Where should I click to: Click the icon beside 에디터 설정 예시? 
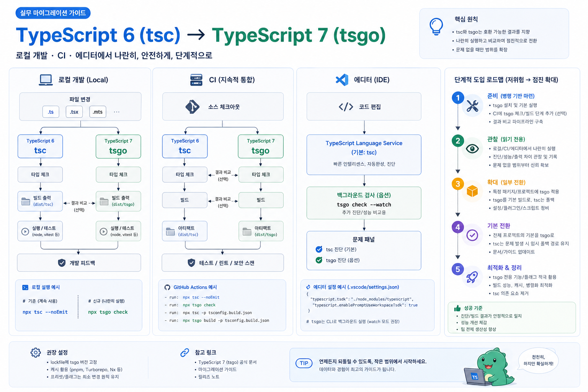pyautogui.click(x=308, y=287)
